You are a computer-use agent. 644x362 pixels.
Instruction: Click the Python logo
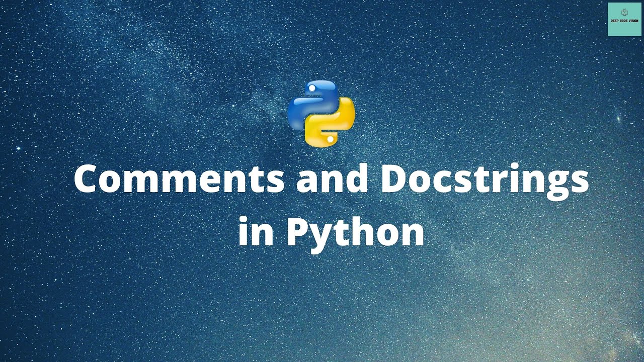(321, 113)
